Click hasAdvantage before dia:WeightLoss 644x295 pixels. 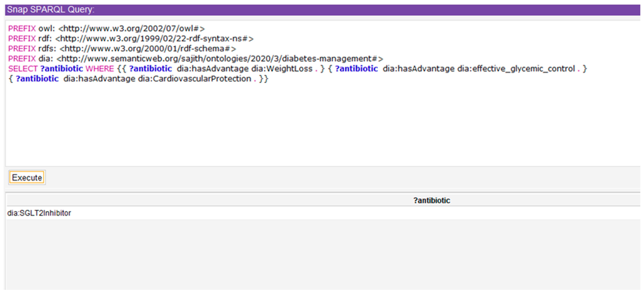[220, 68]
